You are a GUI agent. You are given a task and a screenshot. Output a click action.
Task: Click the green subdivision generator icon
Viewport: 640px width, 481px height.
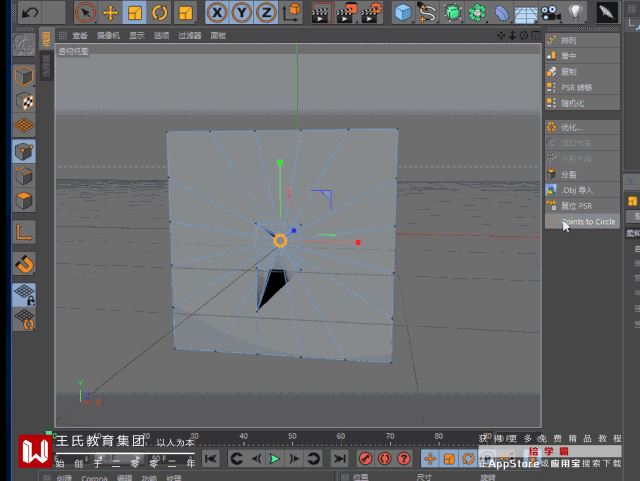452,13
